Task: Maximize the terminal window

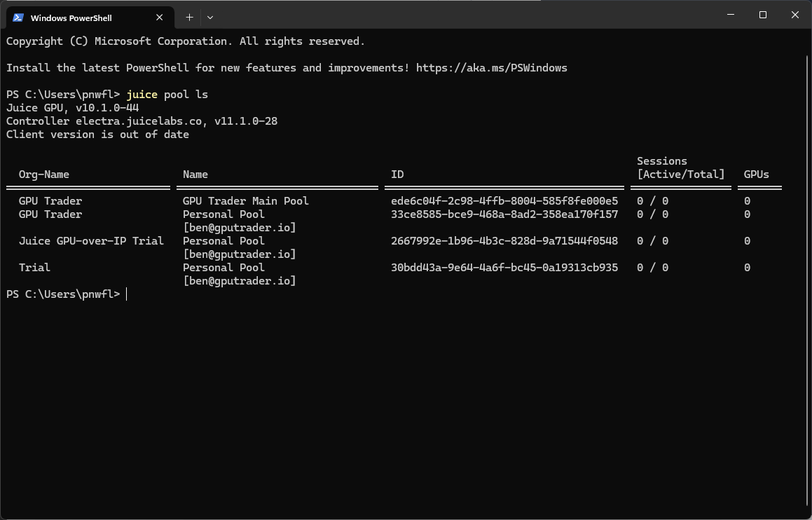Action: point(763,15)
